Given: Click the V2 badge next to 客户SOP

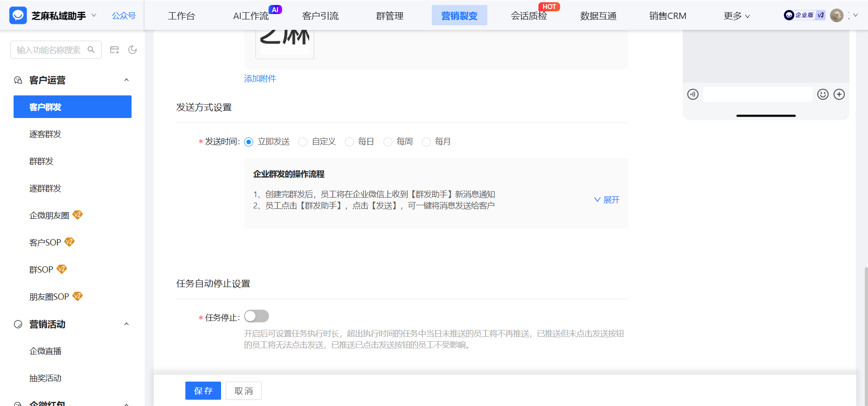Looking at the screenshot, I should [69, 242].
